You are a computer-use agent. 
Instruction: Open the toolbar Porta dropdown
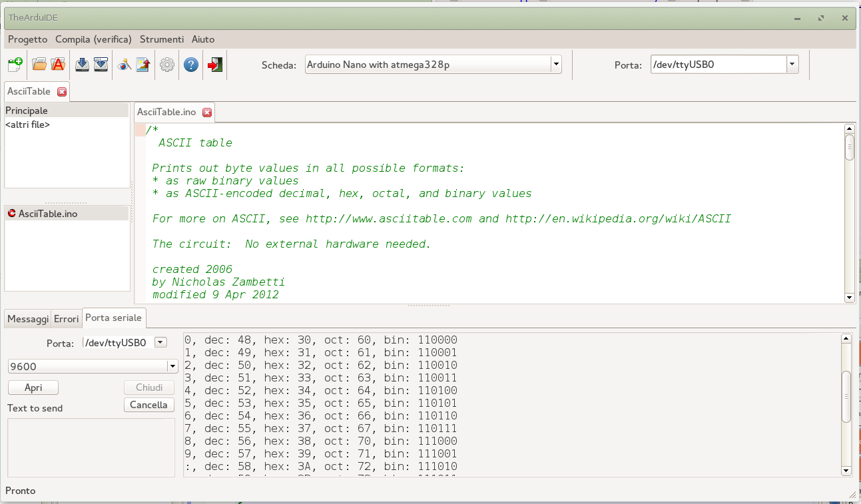tap(792, 65)
